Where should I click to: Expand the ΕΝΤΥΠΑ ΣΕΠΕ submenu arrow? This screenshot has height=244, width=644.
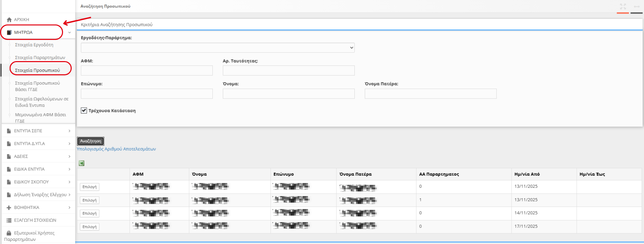69,131
